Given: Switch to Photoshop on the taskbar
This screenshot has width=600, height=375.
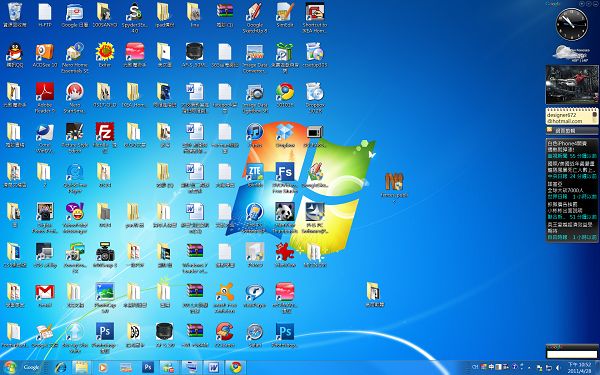Looking at the screenshot, I should click(x=148, y=368).
